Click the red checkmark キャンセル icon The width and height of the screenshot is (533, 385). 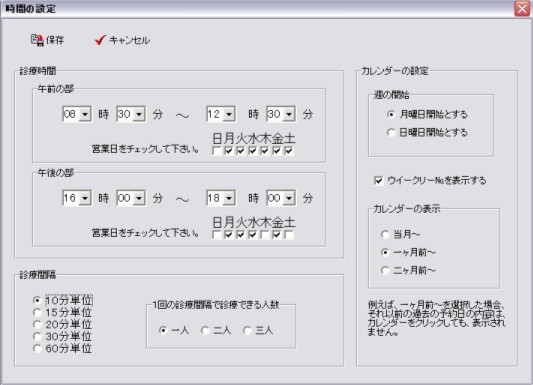[100, 40]
